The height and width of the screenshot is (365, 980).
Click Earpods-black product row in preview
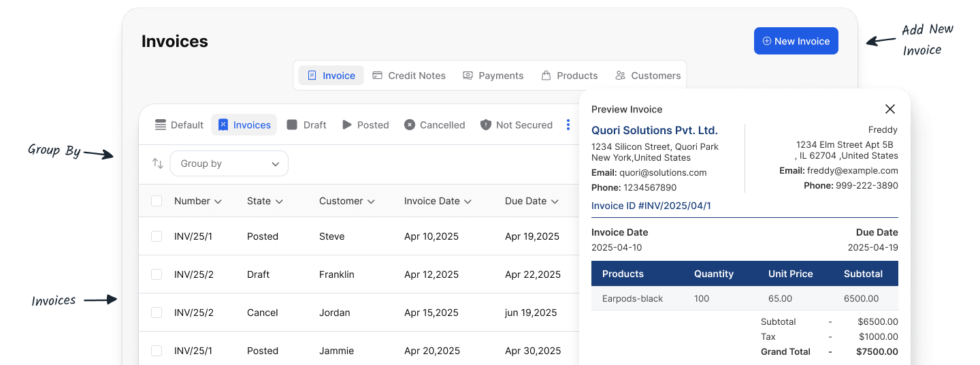pyautogui.click(x=745, y=298)
